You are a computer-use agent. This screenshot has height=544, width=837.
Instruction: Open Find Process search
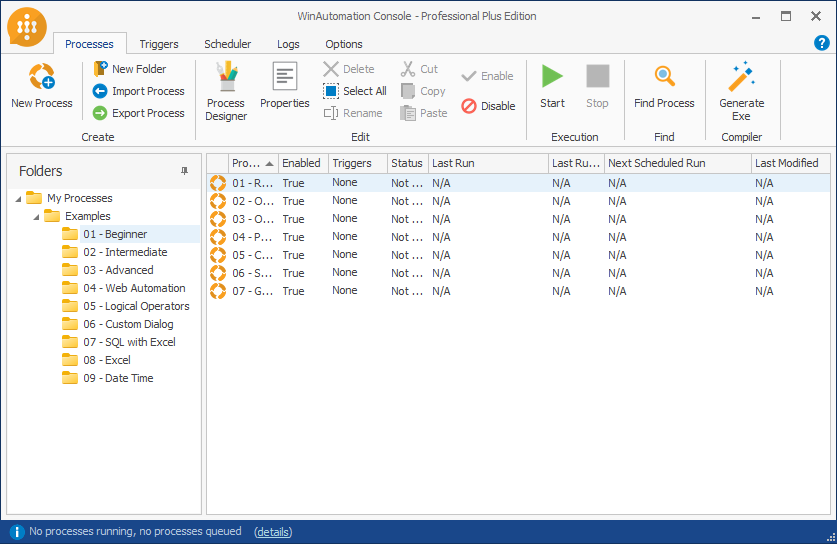[664, 85]
